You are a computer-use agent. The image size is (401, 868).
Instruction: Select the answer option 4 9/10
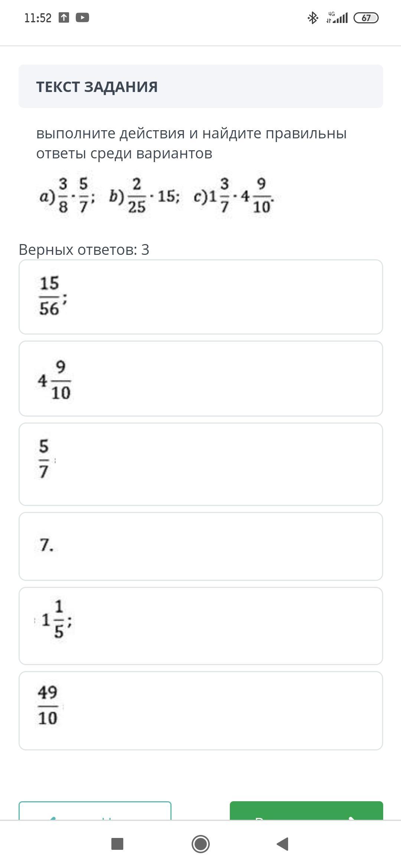click(200, 378)
